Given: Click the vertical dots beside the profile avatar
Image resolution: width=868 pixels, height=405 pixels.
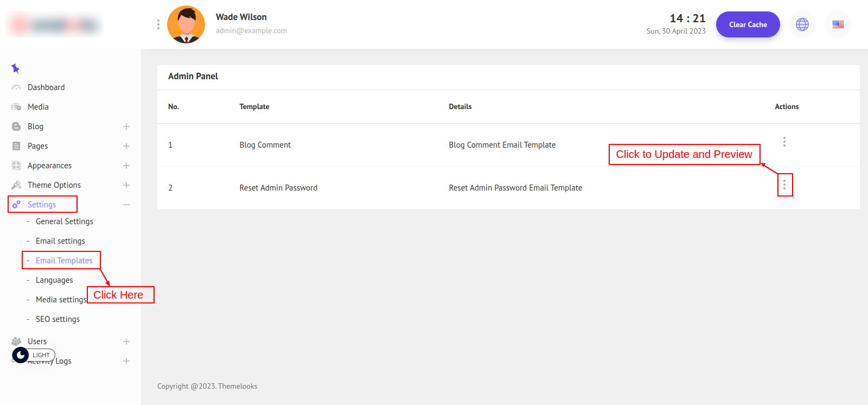Looking at the screenshot, I should tap(158, 24).
